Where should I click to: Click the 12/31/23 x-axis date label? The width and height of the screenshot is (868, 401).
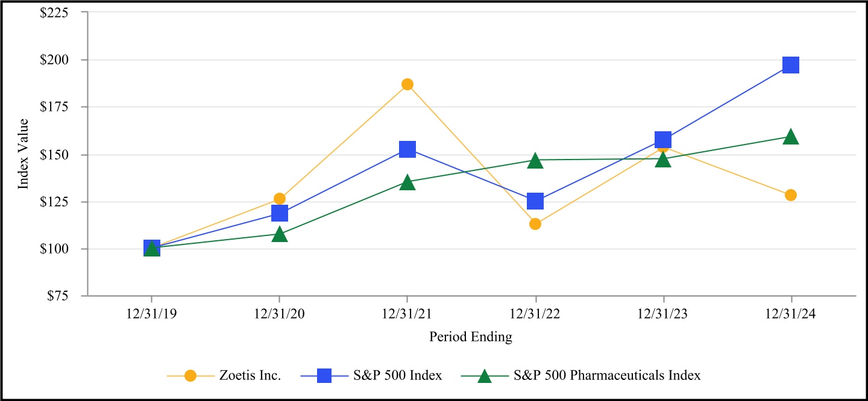pyautogui.click(x=663, y=313)
